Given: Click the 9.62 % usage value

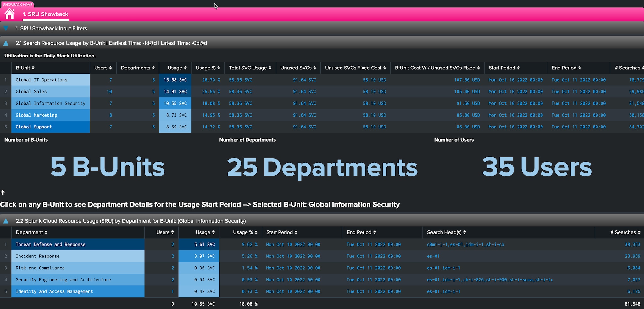Looking at the screenshot, I should [x=250, y=244].
